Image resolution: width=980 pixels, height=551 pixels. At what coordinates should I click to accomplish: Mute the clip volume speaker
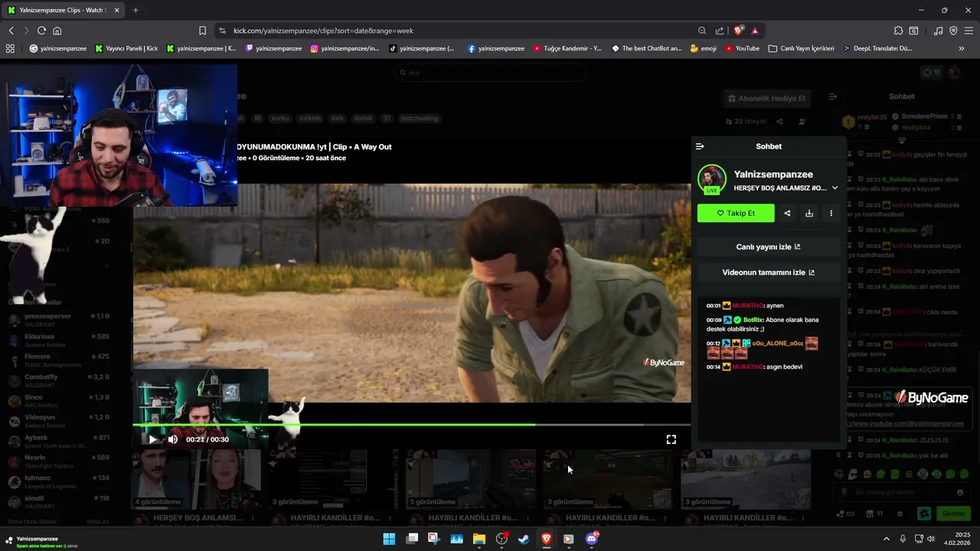tap(173, 439)
